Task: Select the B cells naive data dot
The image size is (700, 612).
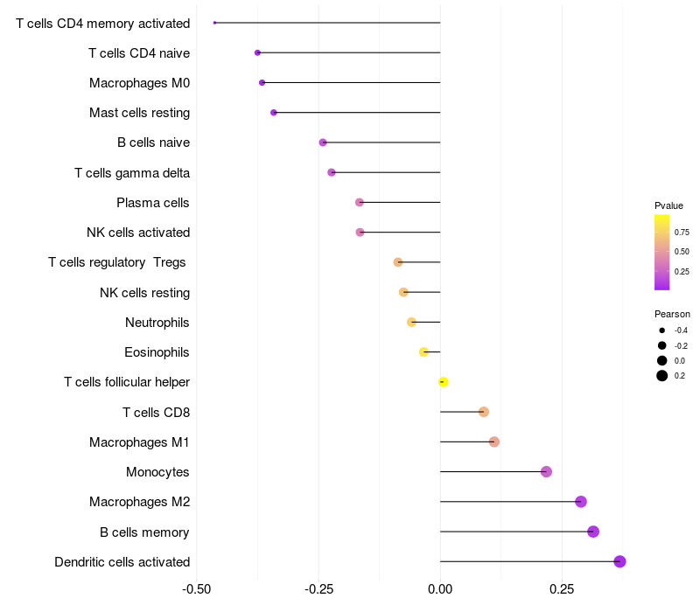Action: pyautogui.click(x=323, y=143)
